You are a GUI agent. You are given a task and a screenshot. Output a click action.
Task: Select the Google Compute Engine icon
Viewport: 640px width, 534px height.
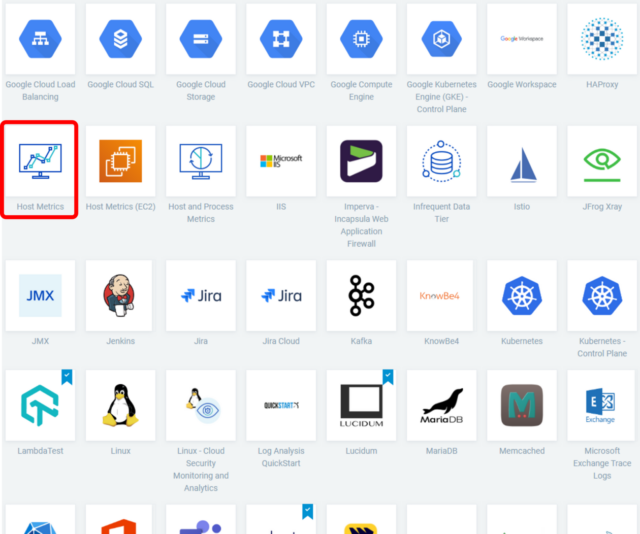(x=361, y=39)
